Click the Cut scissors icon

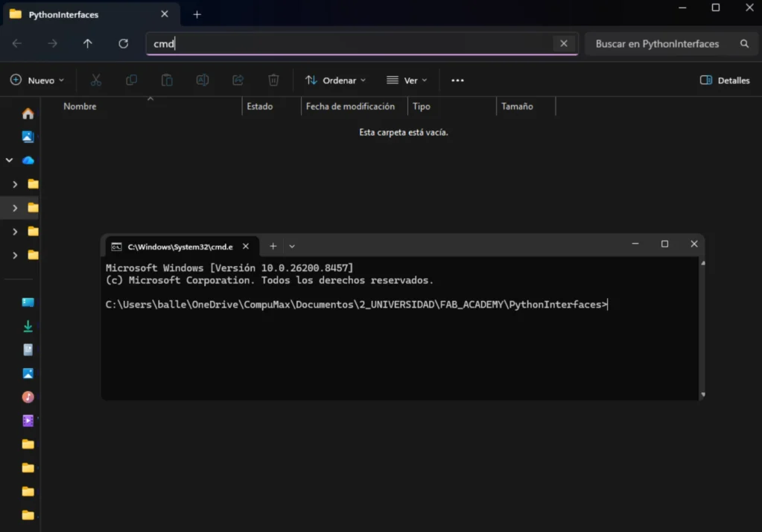pyautogui.click(x=96, y=80)
